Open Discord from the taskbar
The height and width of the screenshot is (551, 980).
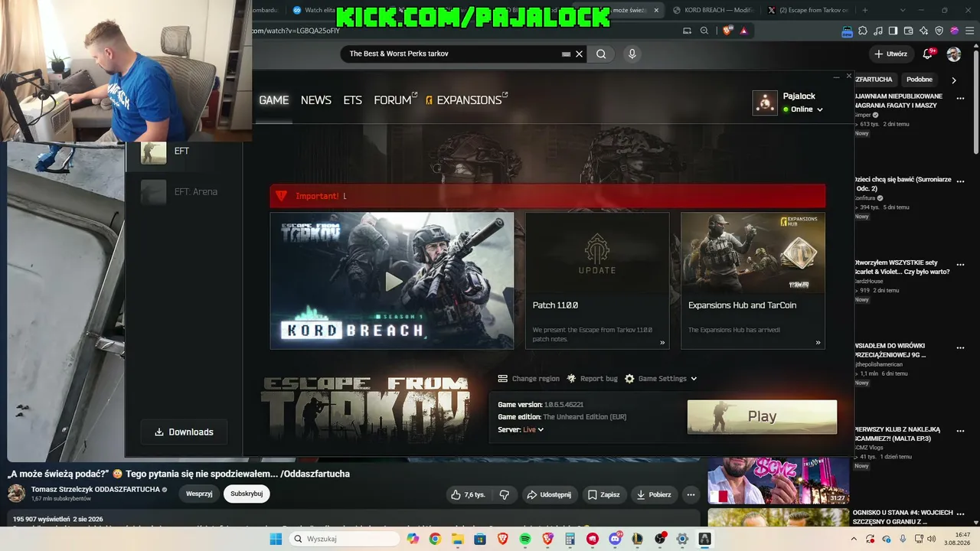point(615,539)
